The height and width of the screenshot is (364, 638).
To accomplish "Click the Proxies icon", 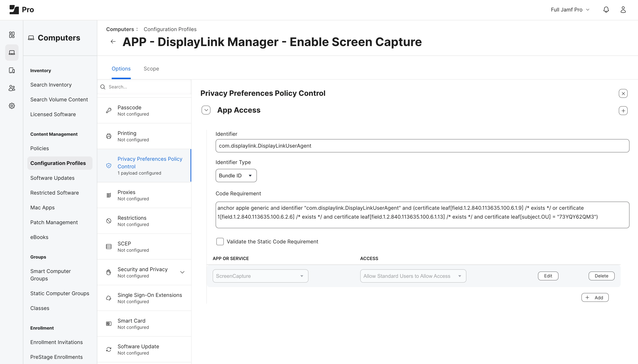I will click(x=109, y=195).
